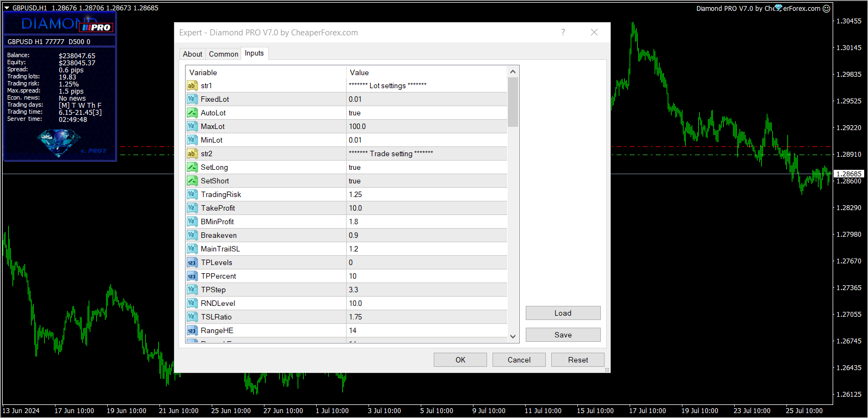Open the Common tab

224,54
